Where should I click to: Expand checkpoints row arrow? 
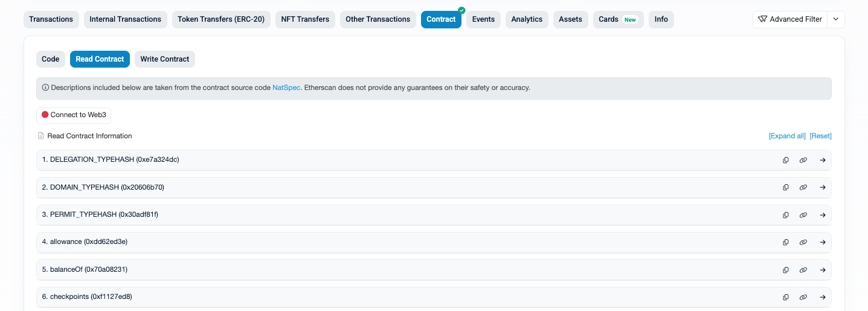(823, 297)
